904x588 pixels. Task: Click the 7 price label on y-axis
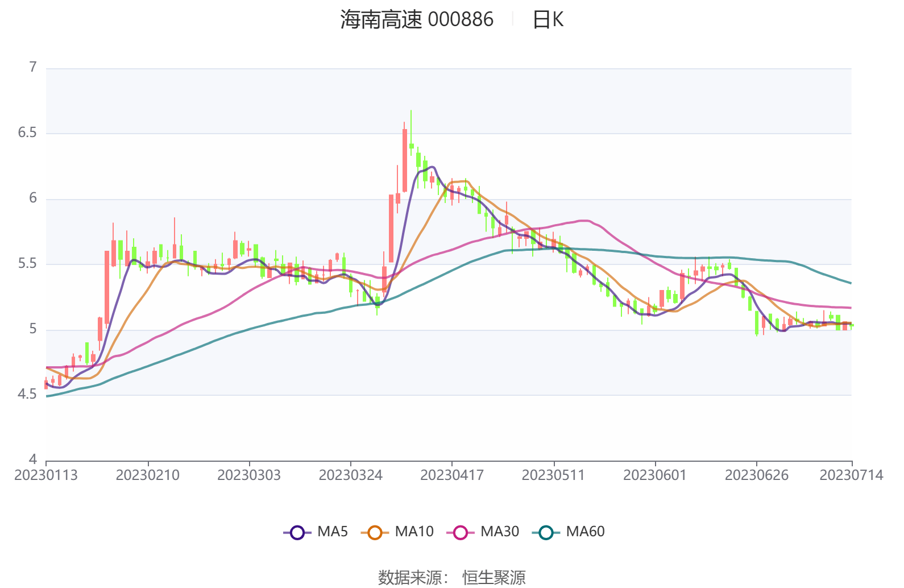[x=33, y=68]
